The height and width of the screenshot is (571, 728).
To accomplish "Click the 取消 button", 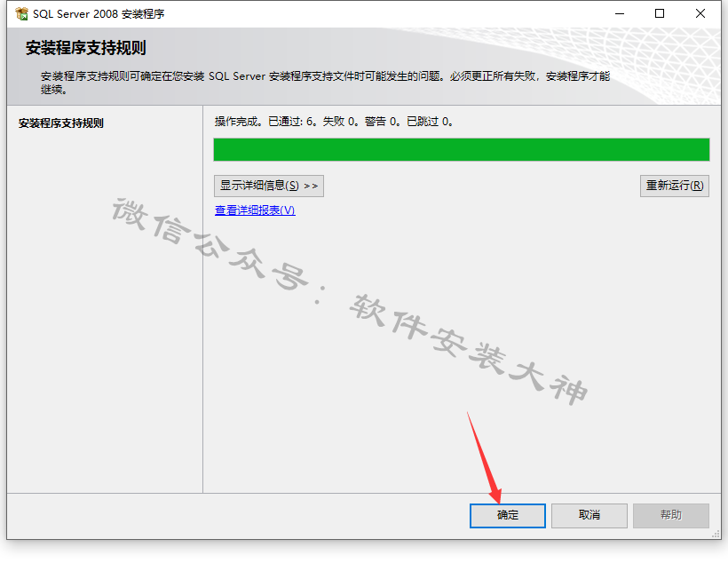I will 590,515.
